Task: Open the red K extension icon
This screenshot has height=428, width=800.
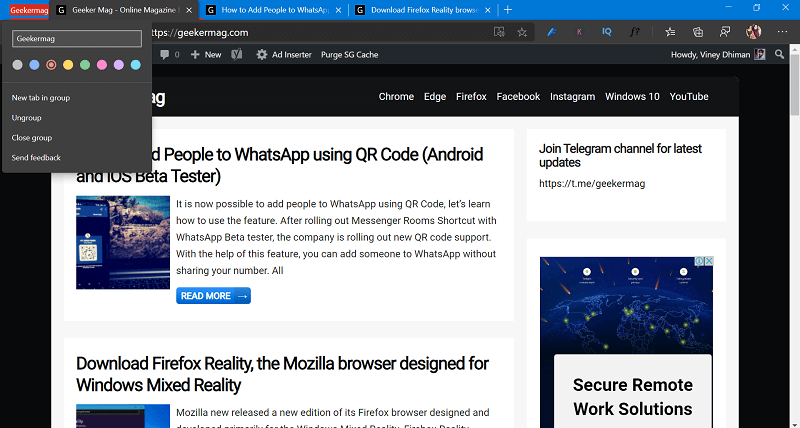Action: tap(579, 32)
